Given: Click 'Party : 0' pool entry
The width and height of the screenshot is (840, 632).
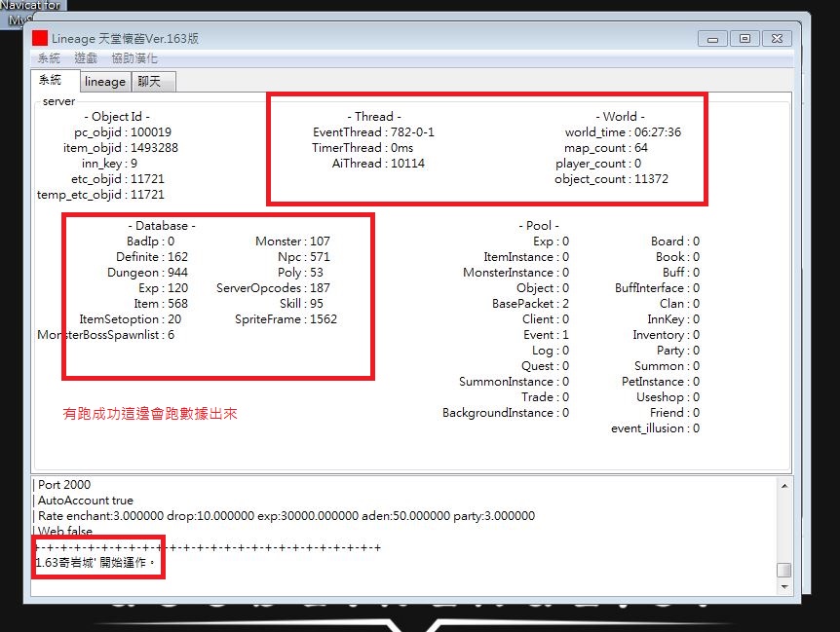Looking at the screenshot, I should [678, 351].
